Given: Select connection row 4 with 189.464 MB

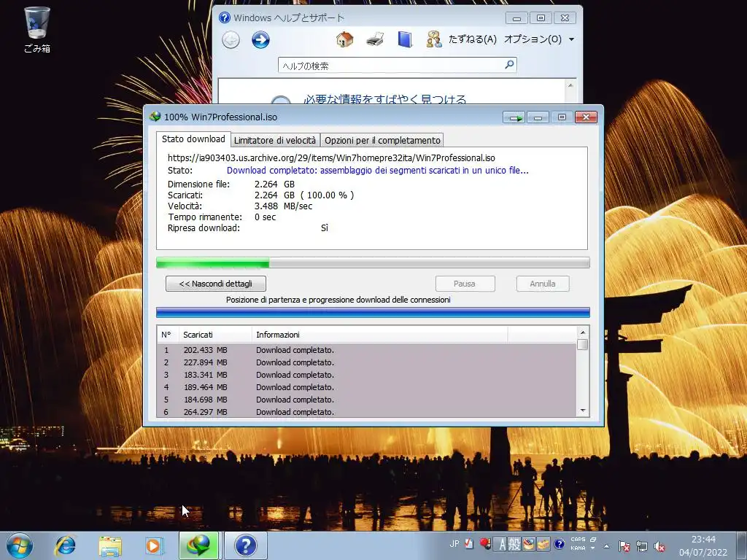Looking at the screenshot, I should [367, 387].
